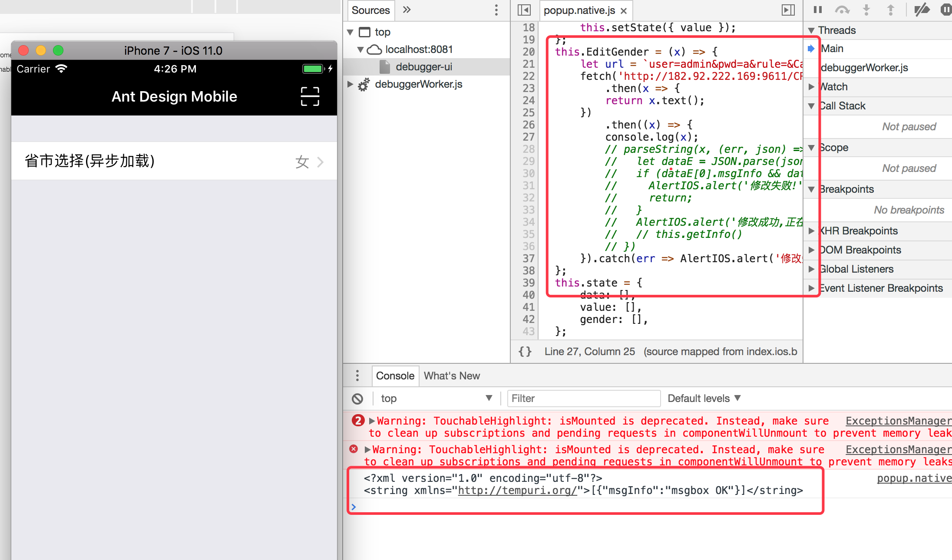This screenshot has width=952, height=560.
Task: Click the step out of function icon
Action: coord(891,10)
